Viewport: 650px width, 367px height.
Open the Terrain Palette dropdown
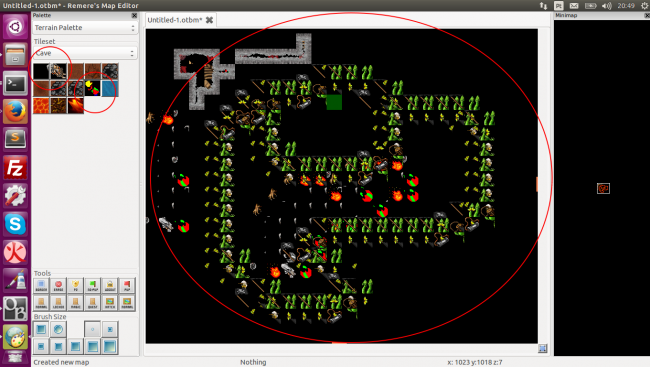tap(85, 28)
